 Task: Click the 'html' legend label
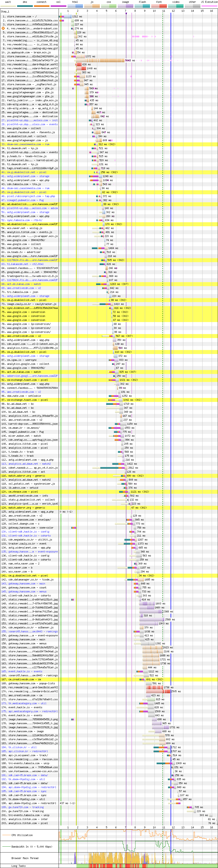pyautogui.click(x=75, y=2)
